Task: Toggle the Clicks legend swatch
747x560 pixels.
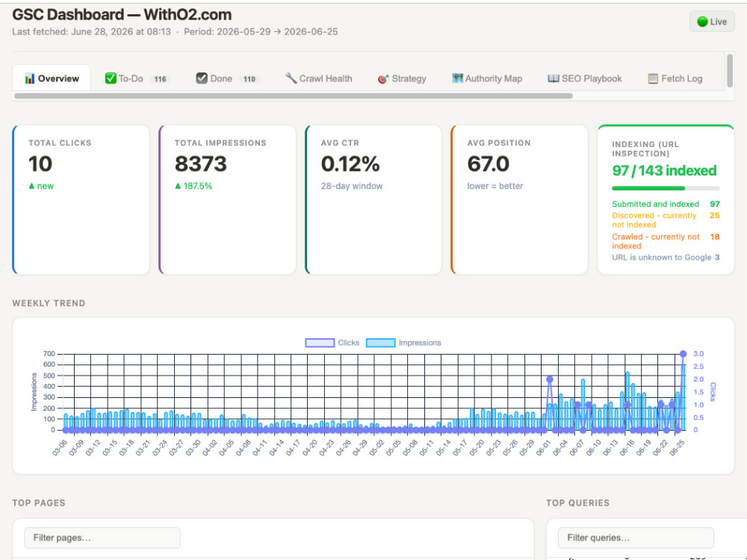Action: 320,343
